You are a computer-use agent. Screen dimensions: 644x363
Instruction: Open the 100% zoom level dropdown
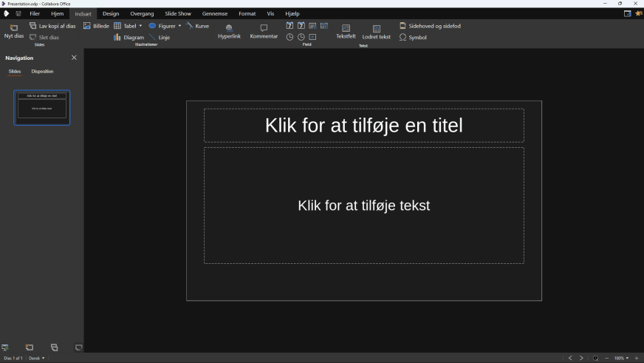(621, 358)
